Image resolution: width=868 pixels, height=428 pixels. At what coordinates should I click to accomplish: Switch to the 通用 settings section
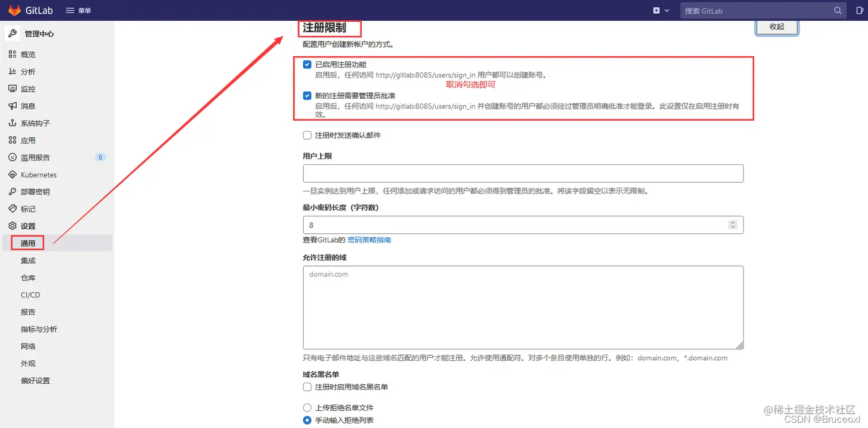27,243
